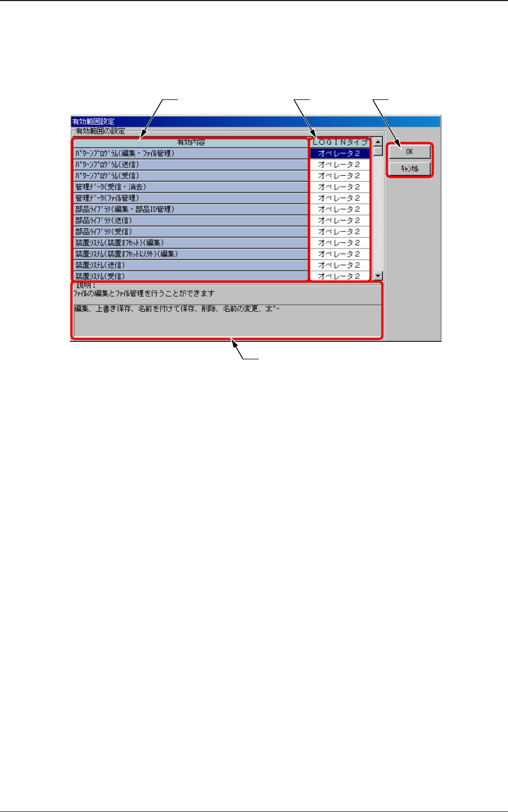Click the キャンセル button
Screen dimensions: 508x812
(x=410, y=168)
